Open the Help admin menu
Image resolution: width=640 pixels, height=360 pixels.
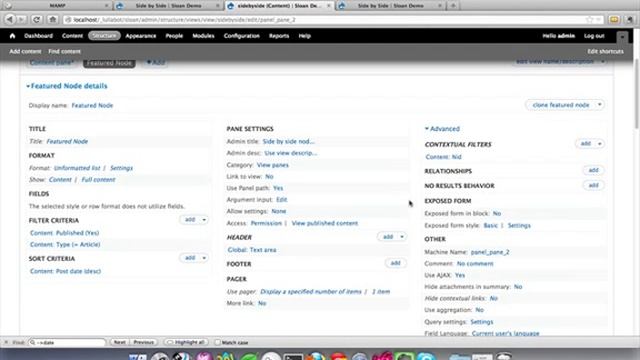[304, 36]
